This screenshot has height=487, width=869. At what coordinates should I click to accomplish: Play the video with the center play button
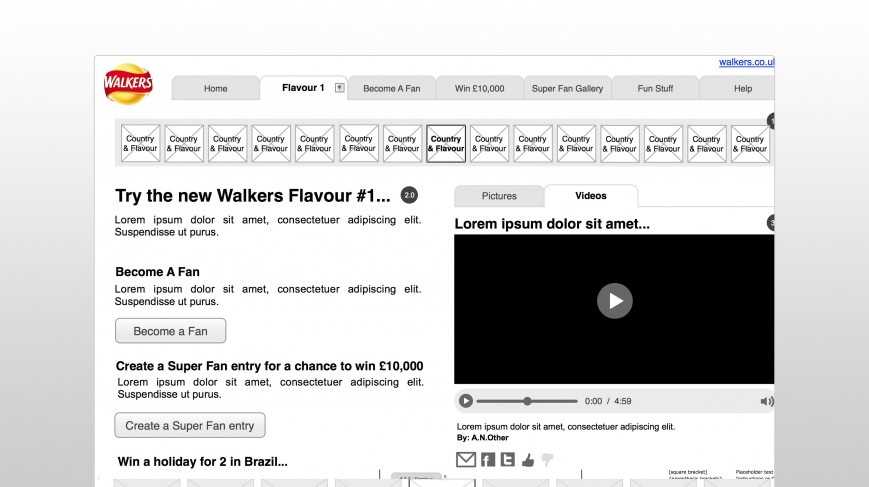pos(615,301)
